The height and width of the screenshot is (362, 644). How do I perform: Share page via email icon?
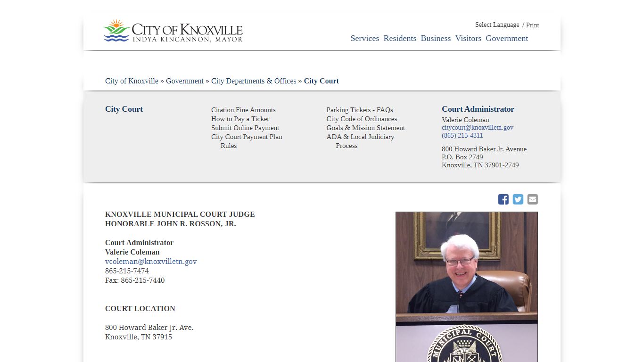pyautogui.click(x=533, y=199)
